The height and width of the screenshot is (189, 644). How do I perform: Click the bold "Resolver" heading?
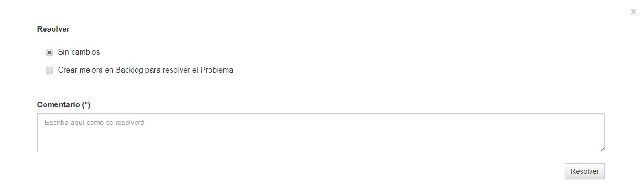point(54,29)
